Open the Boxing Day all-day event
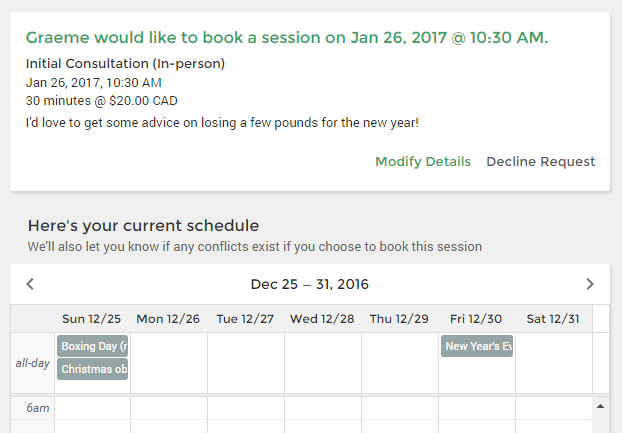Viewport: 622px width, 433px height. [x=92, y=346]
